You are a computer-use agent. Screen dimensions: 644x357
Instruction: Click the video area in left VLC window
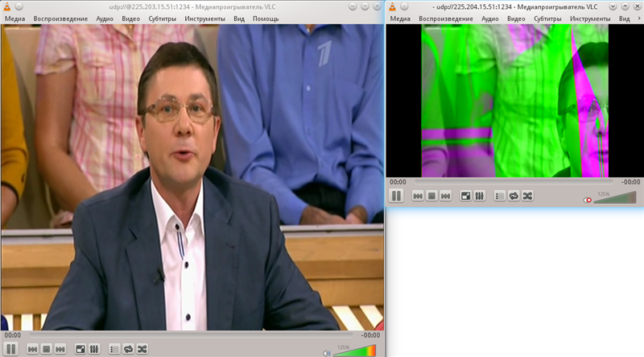(x=192, y=177)
